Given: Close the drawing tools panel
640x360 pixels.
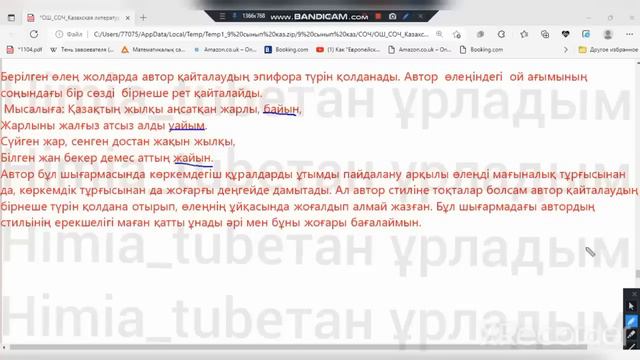Looking at the screenshot, I should [x=634, y=294].
